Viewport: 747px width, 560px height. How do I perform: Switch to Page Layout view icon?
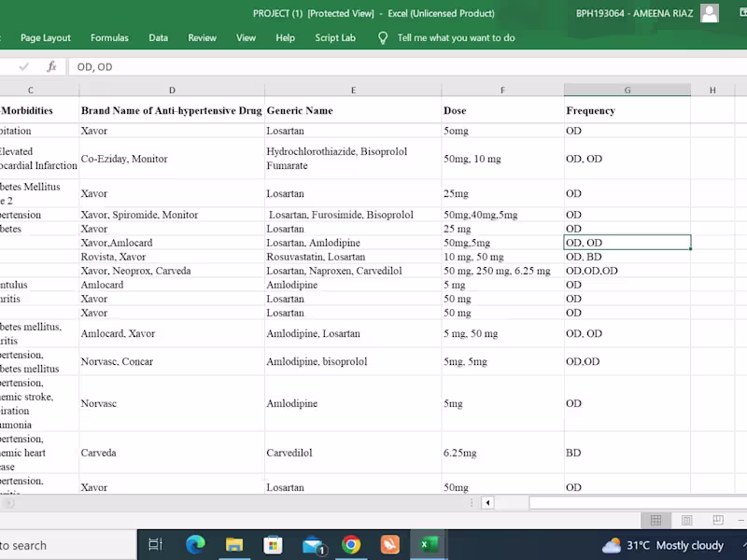point(686,520)
